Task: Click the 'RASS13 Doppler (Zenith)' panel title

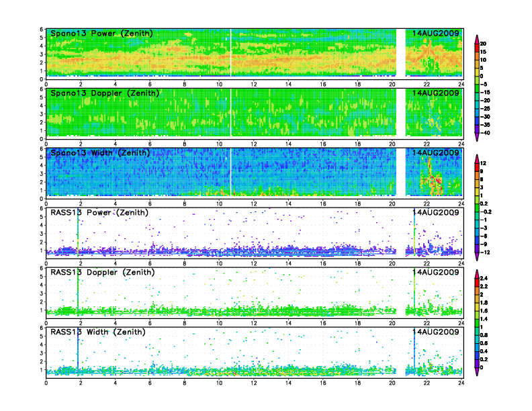Action: tap(103, 272)
